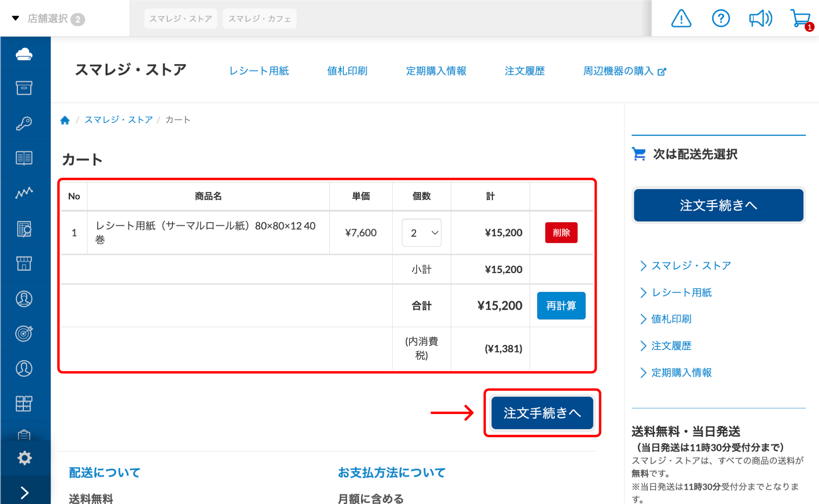Open 周辺機器の購入 external link
The image size is (819, 504).
624,71
